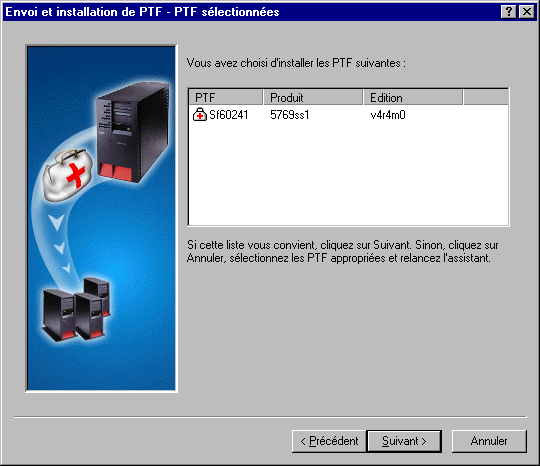Click product value 5769ss1
The width and height of the screenshot is (540, 466).
[290, 115]
